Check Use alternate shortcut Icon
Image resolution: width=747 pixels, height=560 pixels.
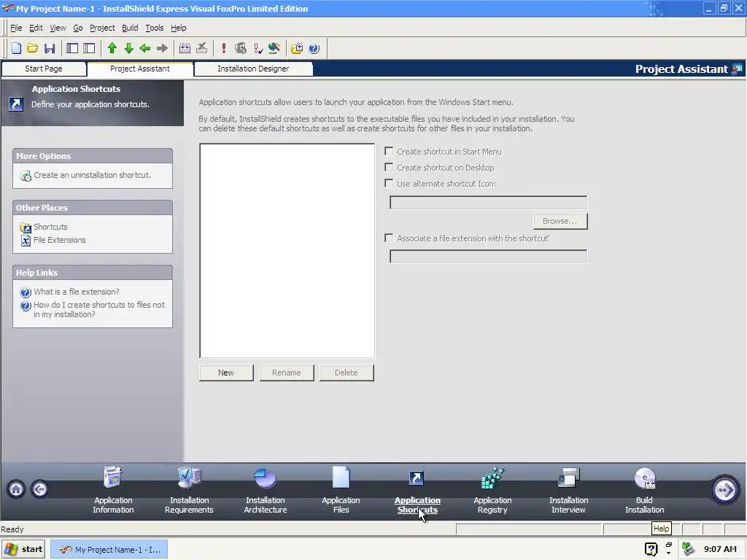(389, 183)
